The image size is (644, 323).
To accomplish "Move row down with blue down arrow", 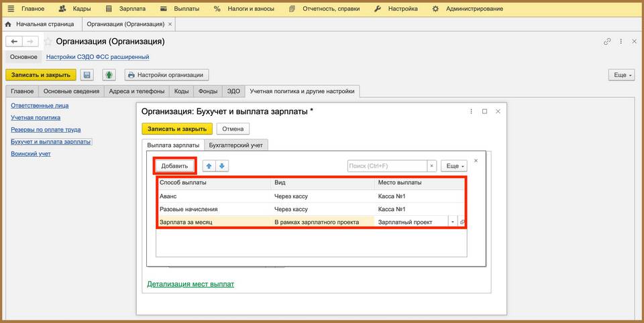I will 222,166.
